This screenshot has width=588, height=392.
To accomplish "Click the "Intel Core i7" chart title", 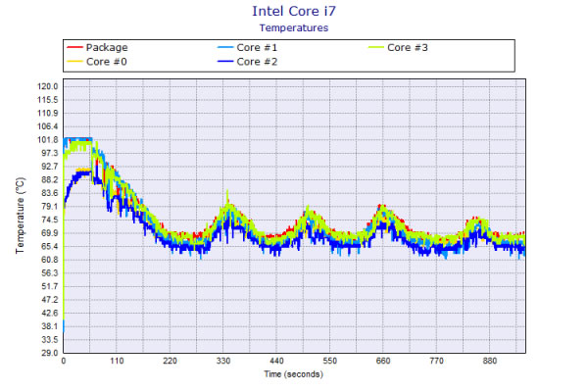I will point(294,11).
